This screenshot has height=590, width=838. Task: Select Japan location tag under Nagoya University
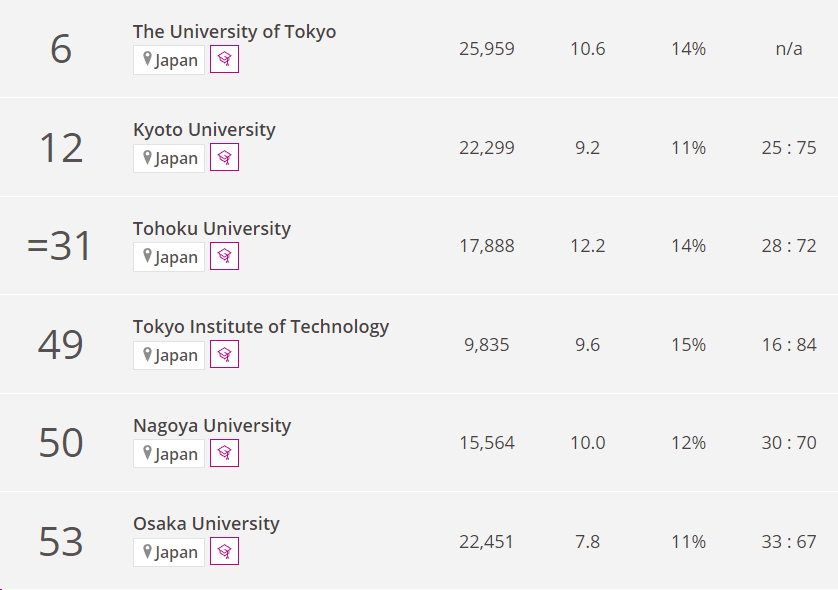coord(169,454)
